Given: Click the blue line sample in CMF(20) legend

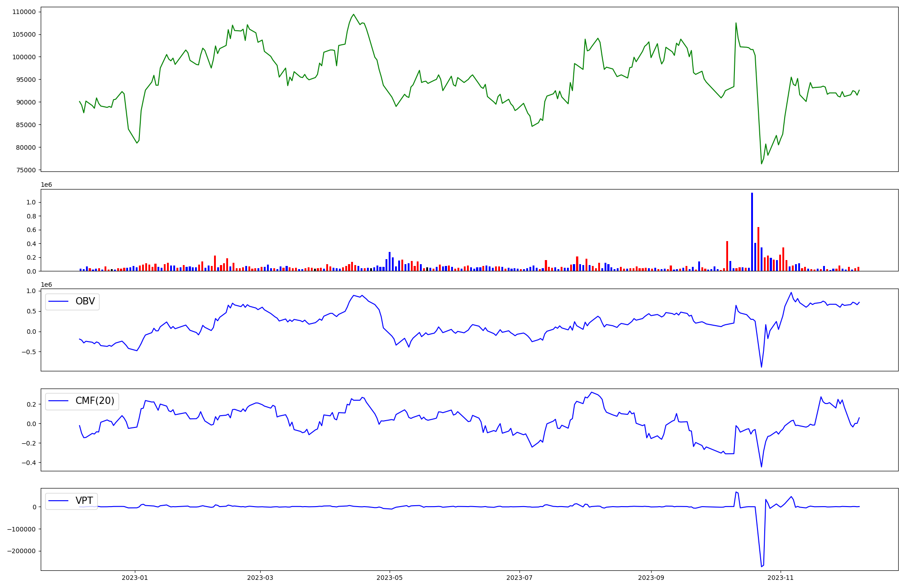Looking at the screenshot, I should (58, 401).
